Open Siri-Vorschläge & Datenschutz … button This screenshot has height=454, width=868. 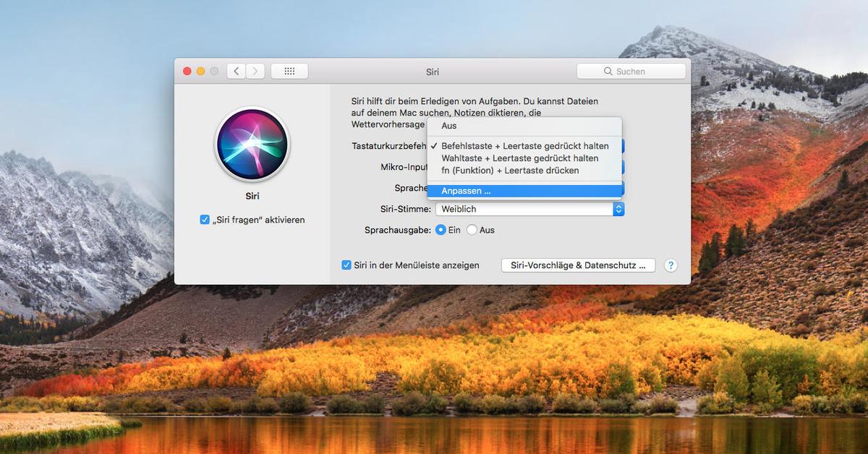pyautogui.click(x=578, y=265)
